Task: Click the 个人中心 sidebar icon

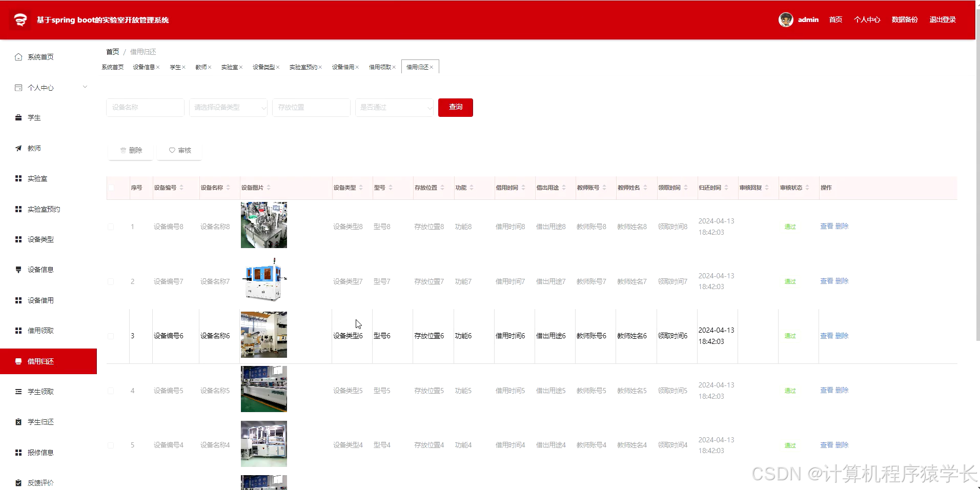Action: [x=18, y=88]
